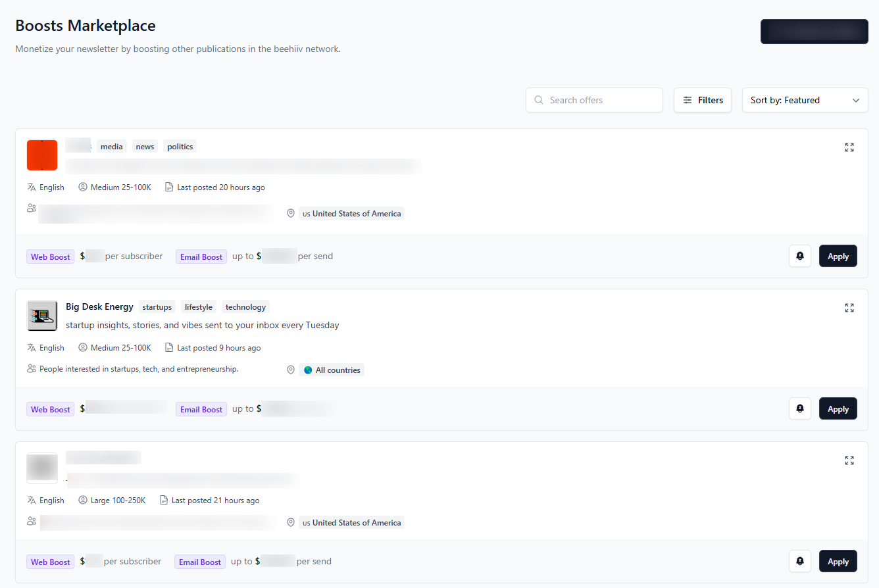Select the politics tag
Screen dimensions: 879x588
point(180,147)
